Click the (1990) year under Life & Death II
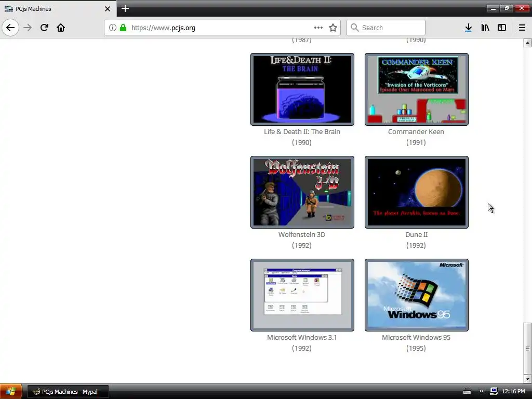532x399 pixels. (302, 142)
